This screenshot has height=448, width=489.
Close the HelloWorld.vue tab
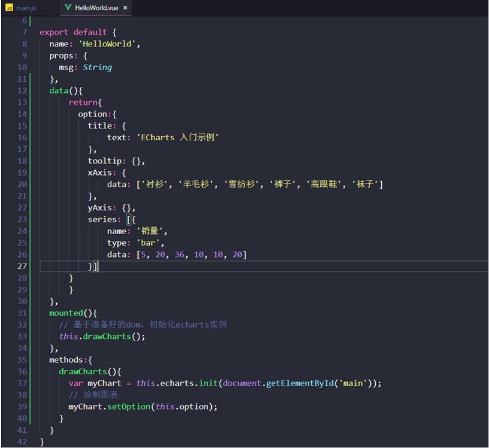tap(125, 8)
